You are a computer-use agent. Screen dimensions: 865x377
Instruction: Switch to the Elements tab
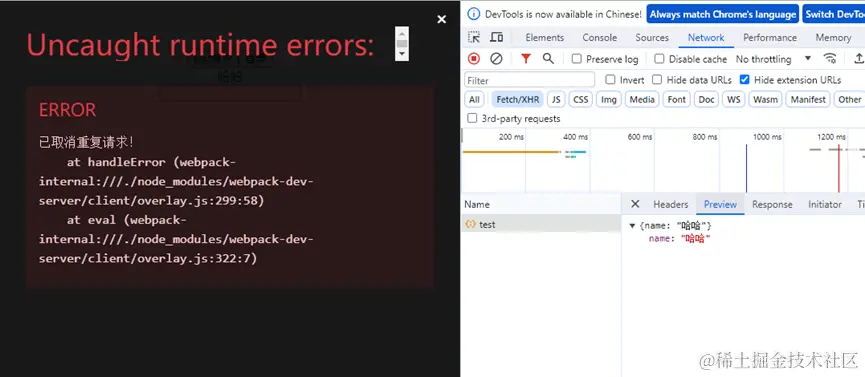point(544,38)
